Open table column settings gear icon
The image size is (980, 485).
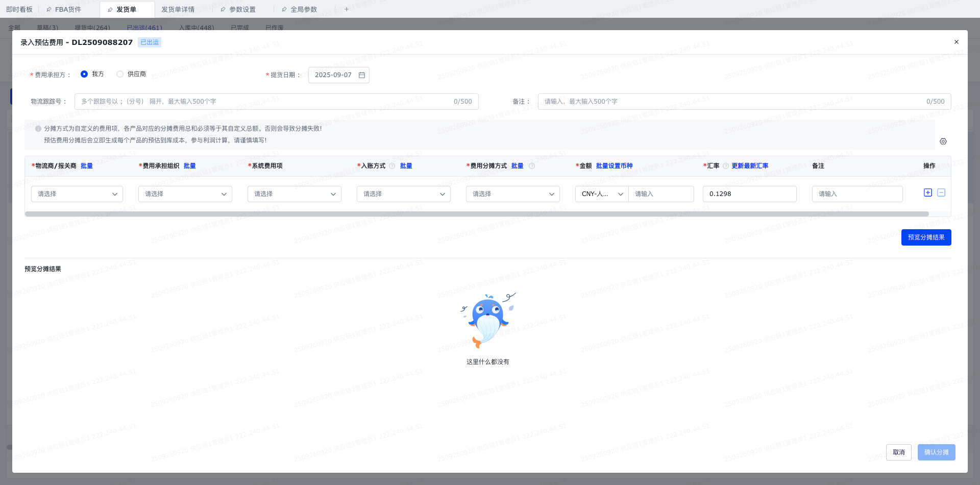tap(943, 141)
